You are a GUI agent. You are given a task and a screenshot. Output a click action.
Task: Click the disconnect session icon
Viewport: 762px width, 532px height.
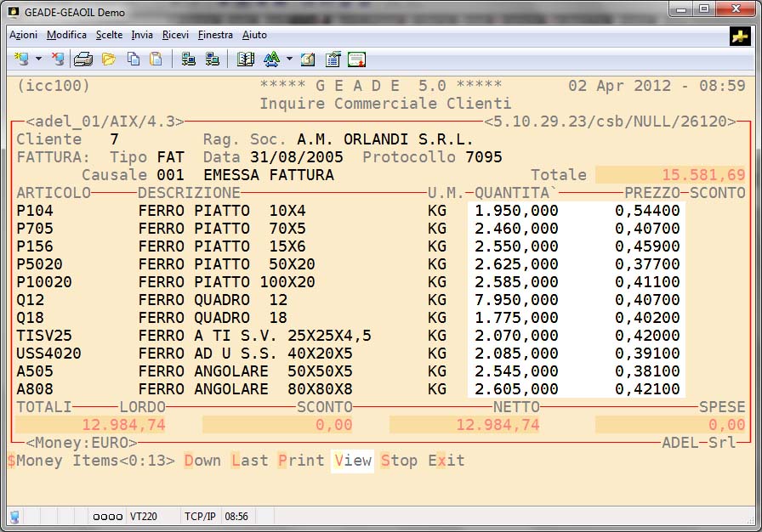(x=57, y=59)
